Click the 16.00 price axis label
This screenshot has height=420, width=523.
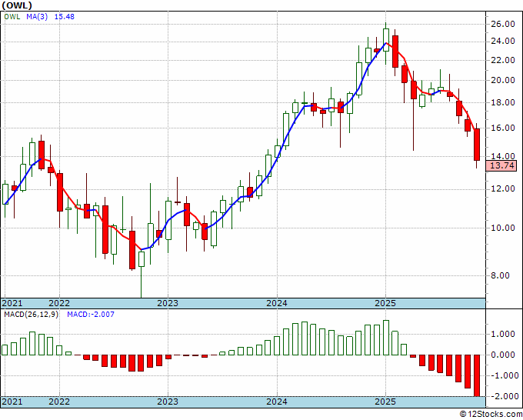(x=502, y=128)
